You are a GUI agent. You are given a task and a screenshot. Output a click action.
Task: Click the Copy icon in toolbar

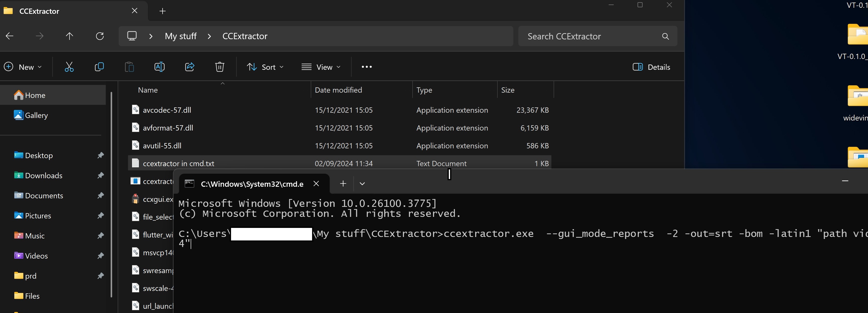pyautogui.click(x=99, y=67)
